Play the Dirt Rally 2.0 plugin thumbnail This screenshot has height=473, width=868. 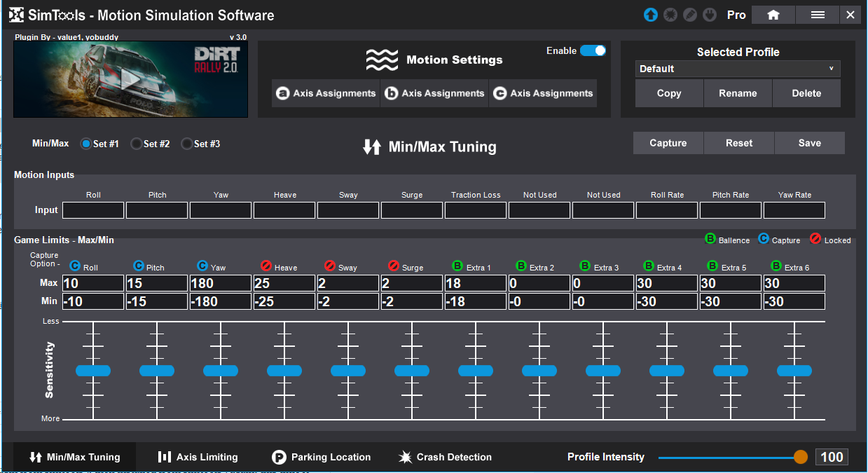130,80
